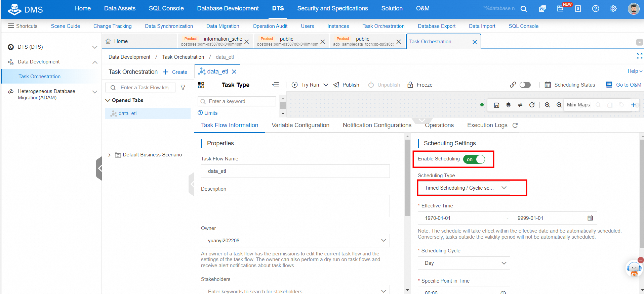Click the swap arrows icon in the canvas toolbar
Image resolution: width=644 pixels, height=294 pixels.
click(520, 105)
